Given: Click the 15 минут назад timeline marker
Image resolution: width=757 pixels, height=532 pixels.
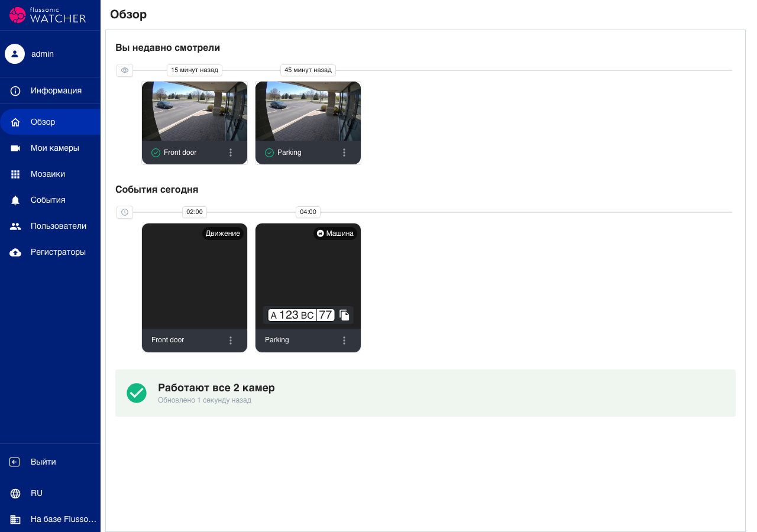Looking at the screenshot, I should click(195, 70).
